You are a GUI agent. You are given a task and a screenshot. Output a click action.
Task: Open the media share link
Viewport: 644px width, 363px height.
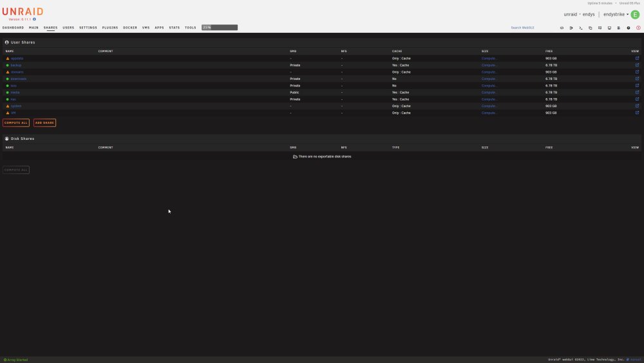(x=15, y=92)
